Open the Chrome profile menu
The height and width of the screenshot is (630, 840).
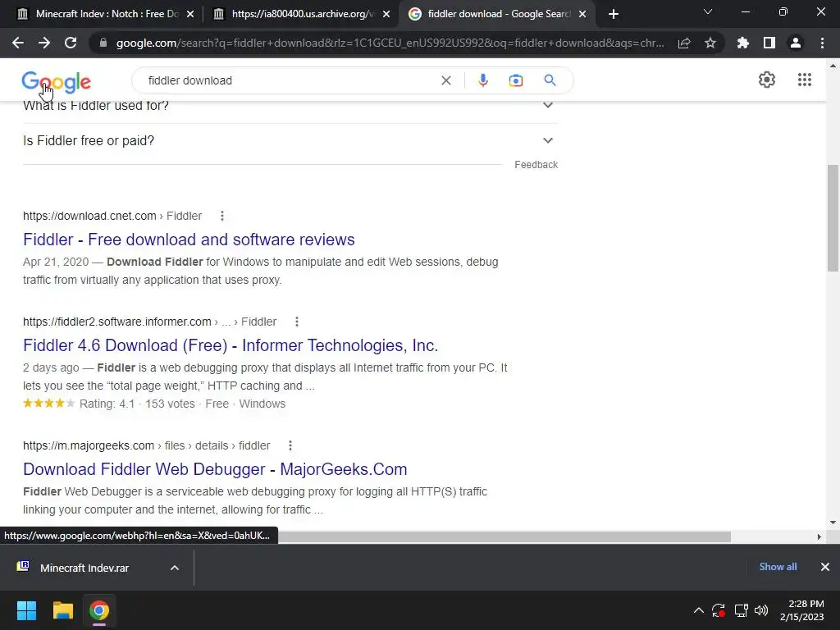coord(796,43)
